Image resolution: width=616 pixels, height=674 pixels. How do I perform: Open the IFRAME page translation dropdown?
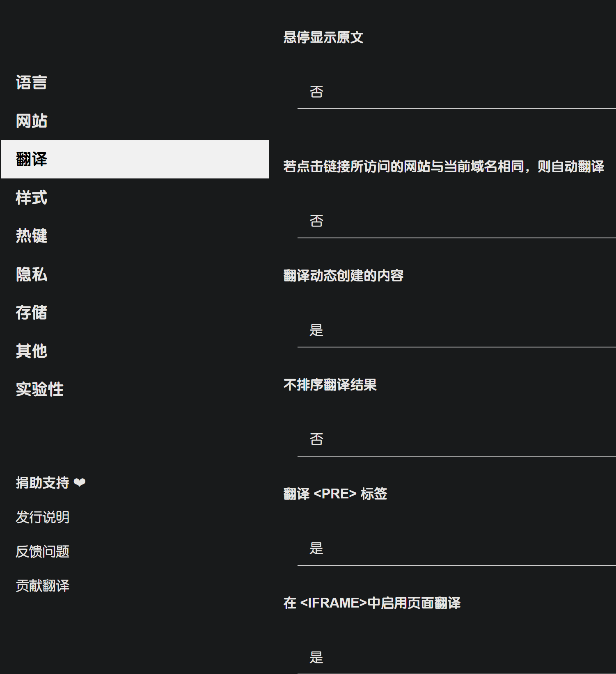coord(456,658)
